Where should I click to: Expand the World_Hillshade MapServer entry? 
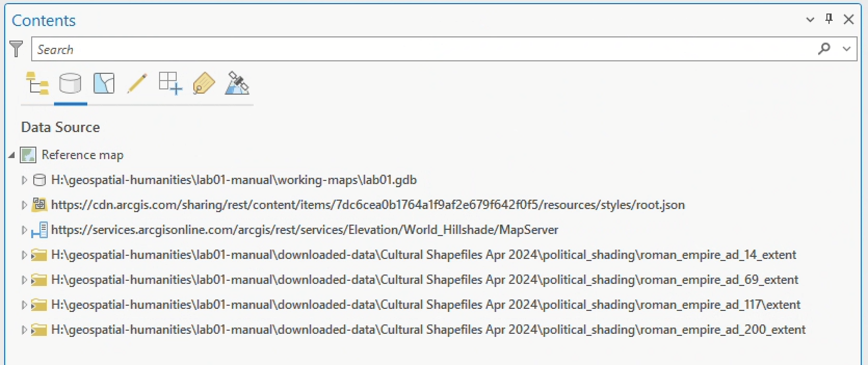24,230
